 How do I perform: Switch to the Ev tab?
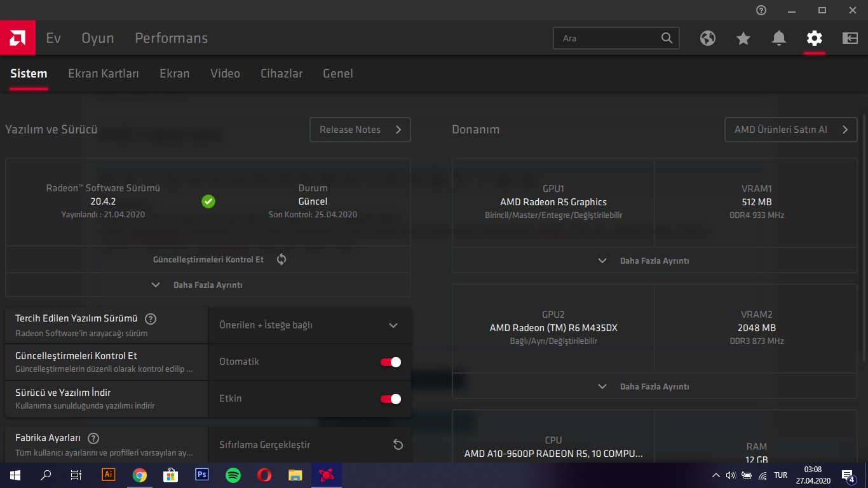[x=53, y=38]
